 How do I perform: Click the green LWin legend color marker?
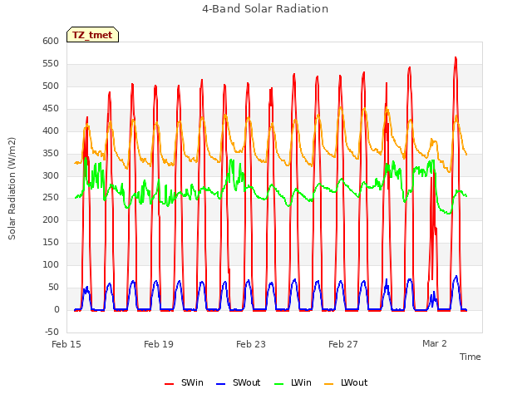coord(279,384)
